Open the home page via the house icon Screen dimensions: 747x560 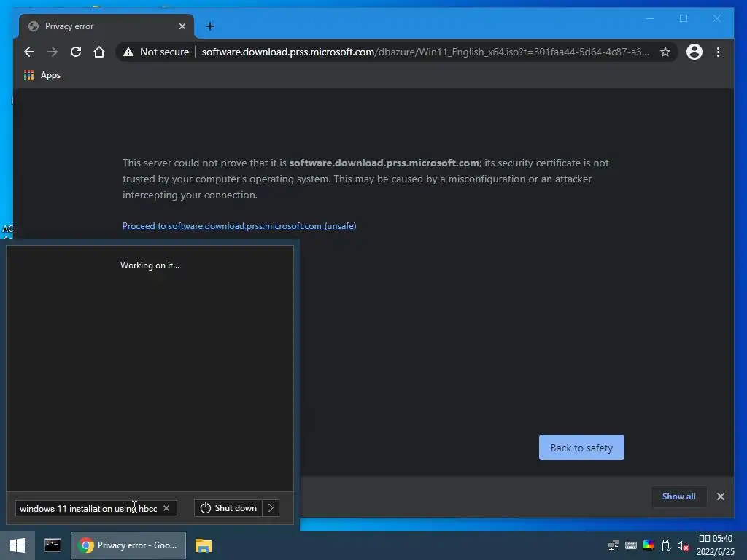[99, 52]
